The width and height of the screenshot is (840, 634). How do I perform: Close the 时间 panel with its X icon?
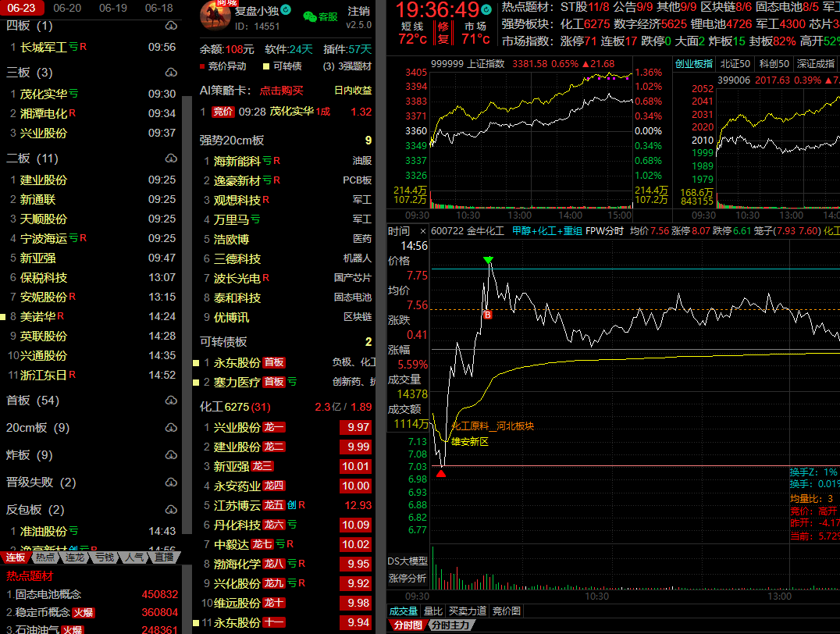(x=422, y=231)
